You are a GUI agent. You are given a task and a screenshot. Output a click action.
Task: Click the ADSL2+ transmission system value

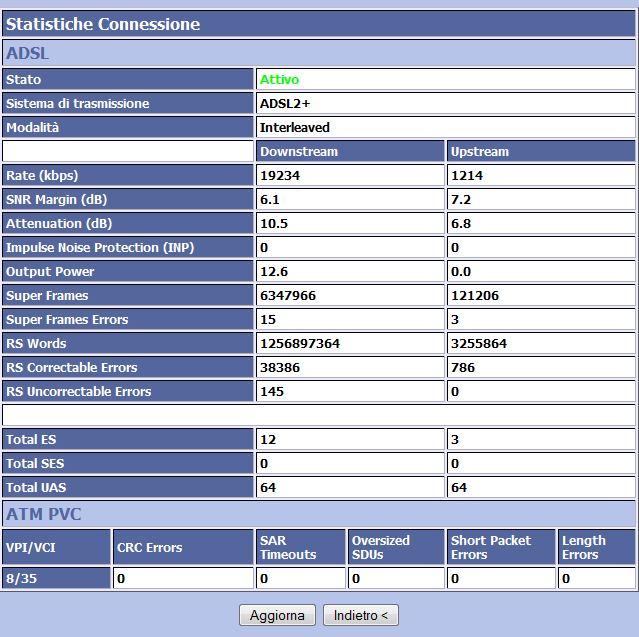click(284, 103)
